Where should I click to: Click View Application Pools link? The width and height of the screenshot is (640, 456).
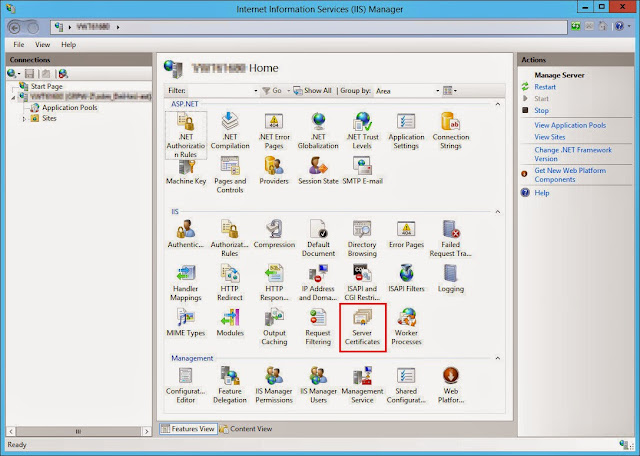tap(570, 125)
